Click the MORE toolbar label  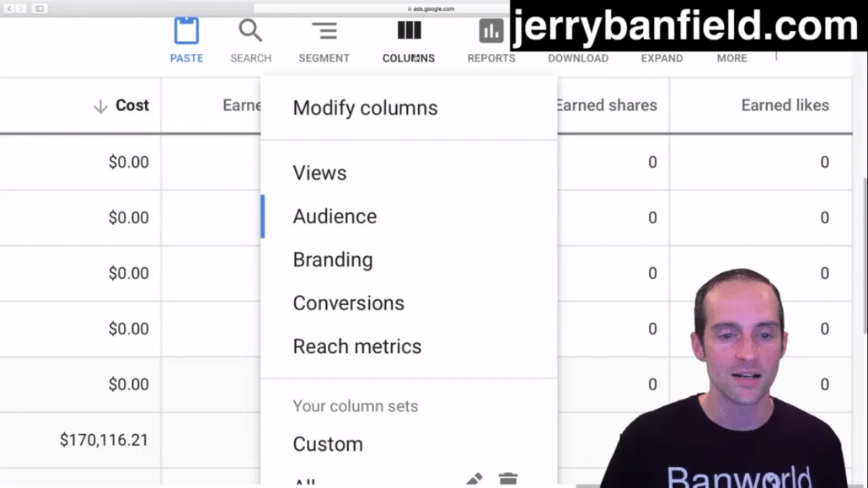pyautogui.click(x=731, y=58)
